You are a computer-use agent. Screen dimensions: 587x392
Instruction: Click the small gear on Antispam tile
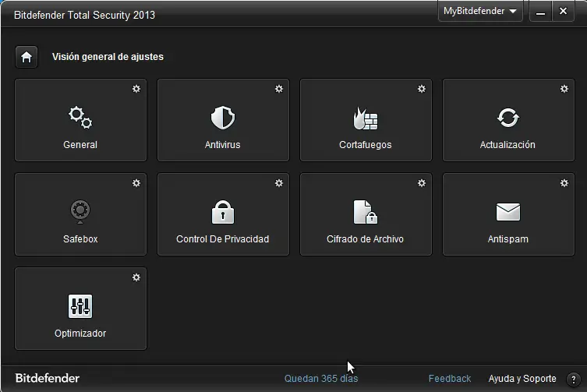coord(564,183)
